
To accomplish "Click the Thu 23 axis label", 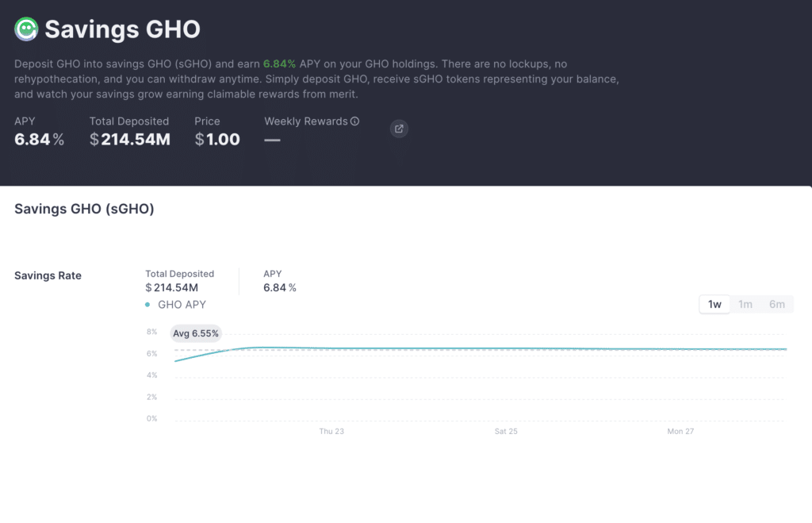I will coord(331,431).
